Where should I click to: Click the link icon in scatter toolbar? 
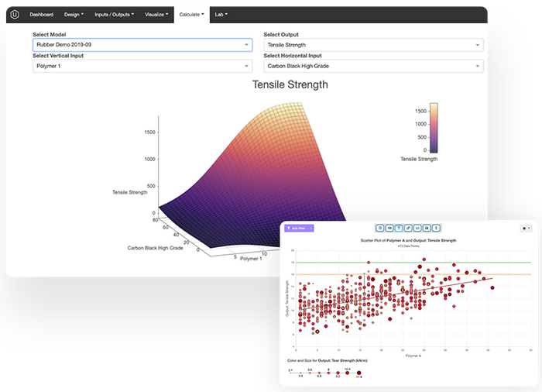click(408, 228)
